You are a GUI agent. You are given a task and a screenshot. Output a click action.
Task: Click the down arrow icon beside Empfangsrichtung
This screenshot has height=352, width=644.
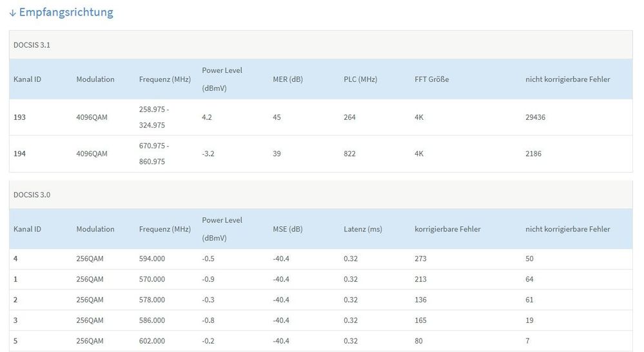click(x=13, y=13)
